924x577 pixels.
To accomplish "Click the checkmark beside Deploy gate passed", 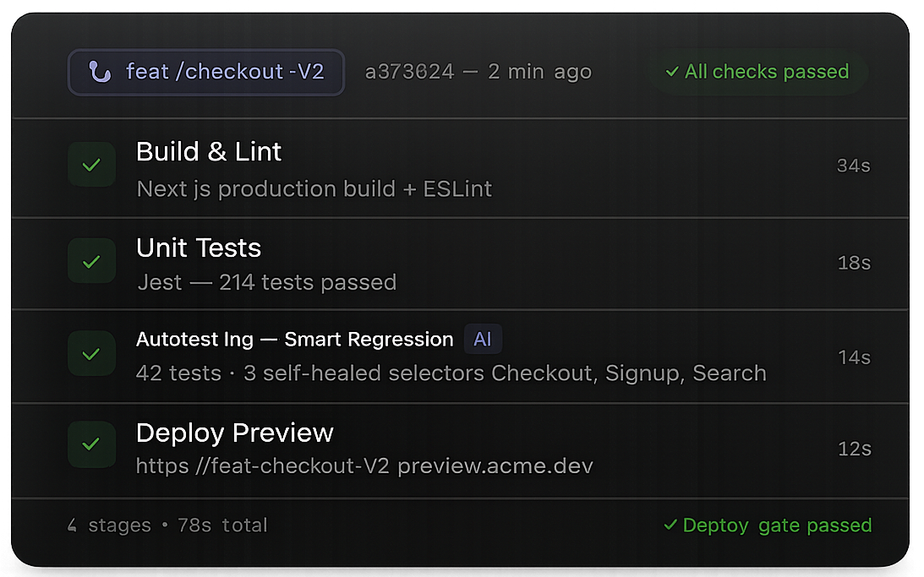I will [670, 525].
